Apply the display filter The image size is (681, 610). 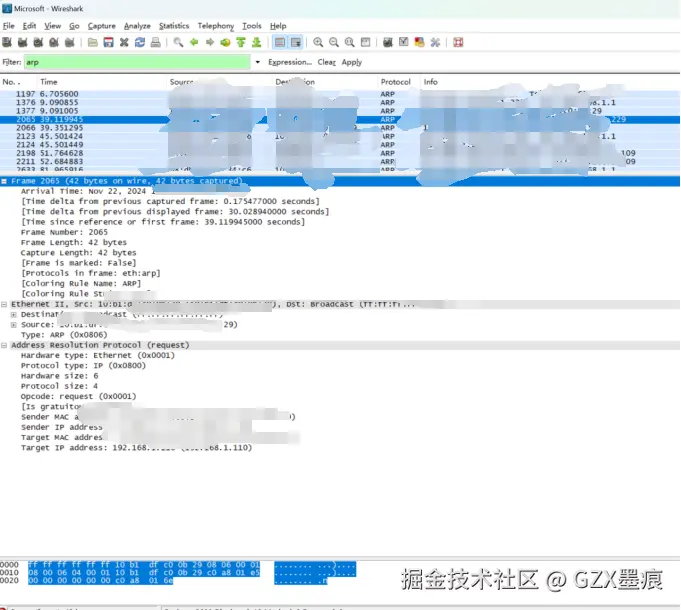[352, 62]
